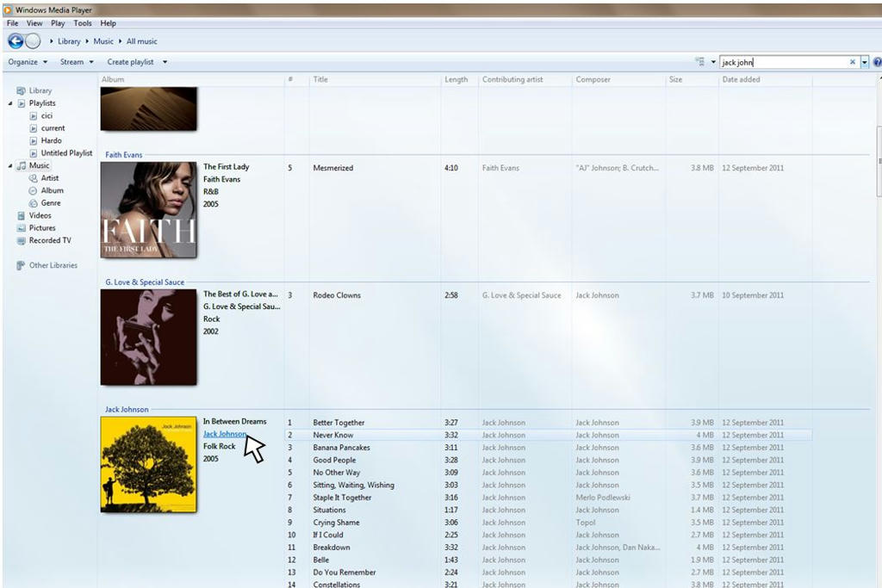Open the Pictures library
Screen dimensions: 882x588
pyautogui.click(x=42, y=227)
